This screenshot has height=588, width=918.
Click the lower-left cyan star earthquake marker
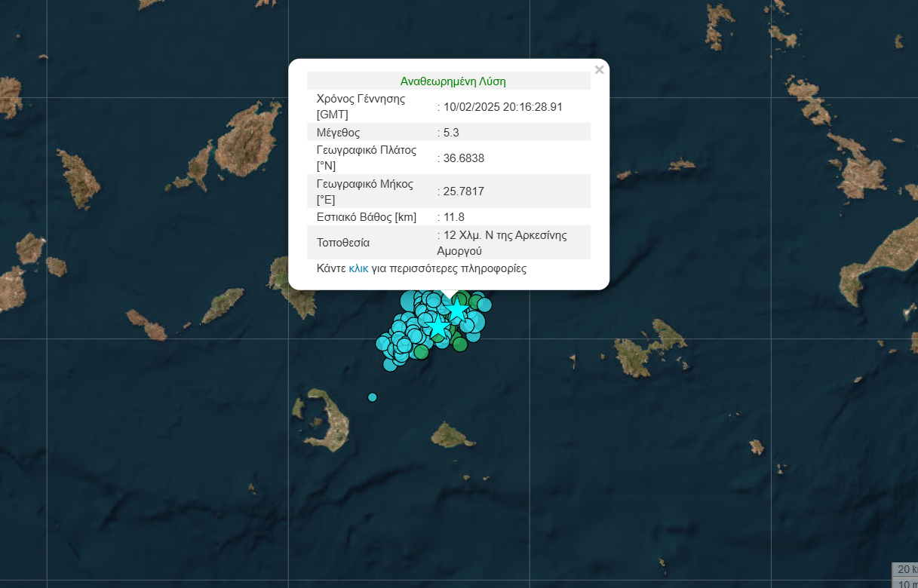(x=438, y=326)
